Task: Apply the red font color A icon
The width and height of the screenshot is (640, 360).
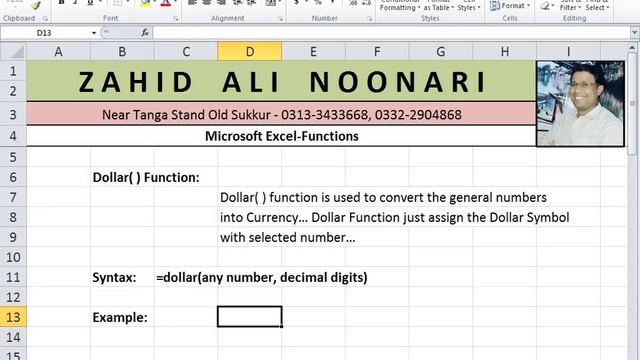Action: coord(165,4)
